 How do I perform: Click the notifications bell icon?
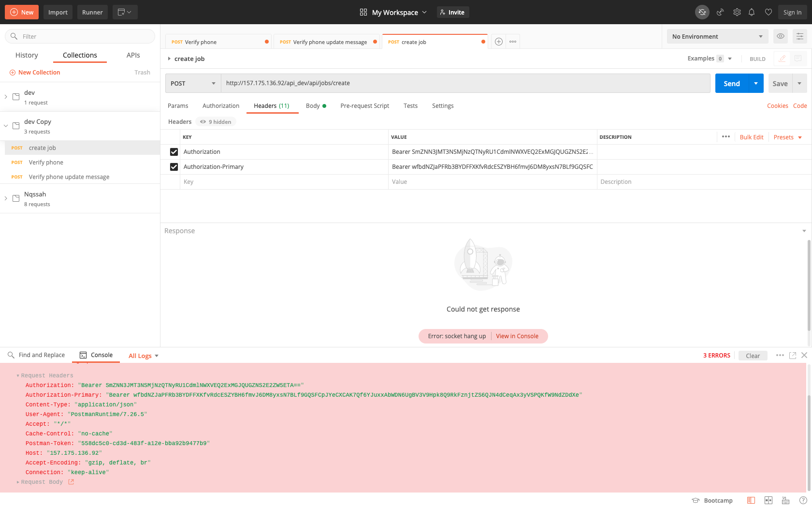tap(752, 12)
